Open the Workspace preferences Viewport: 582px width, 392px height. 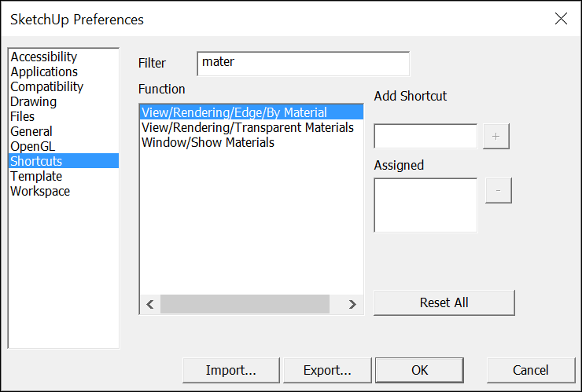pyautogui.click(x=40, y=191)
